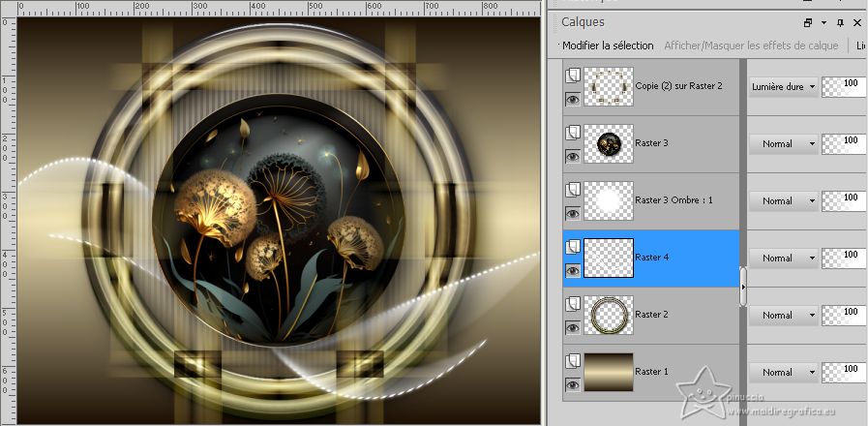Hide the Raster 3 Ombre : 1 layer
Screen dimensions: 868x426
coord(573,213)
